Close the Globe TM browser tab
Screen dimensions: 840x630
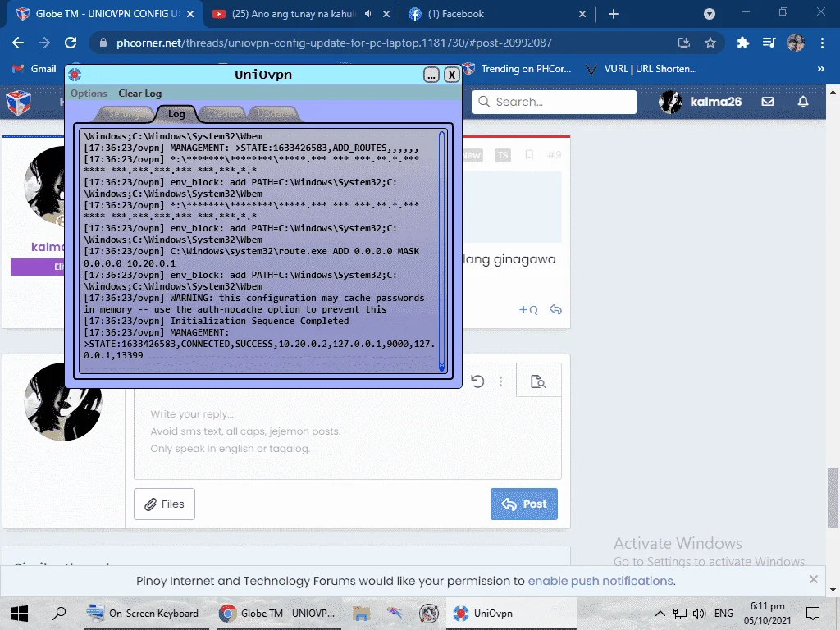coord(190,14)
